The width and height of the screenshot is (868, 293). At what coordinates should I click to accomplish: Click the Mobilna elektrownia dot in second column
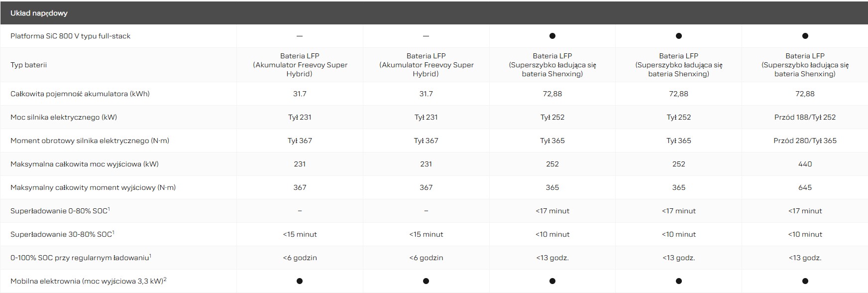pos(426,281)
